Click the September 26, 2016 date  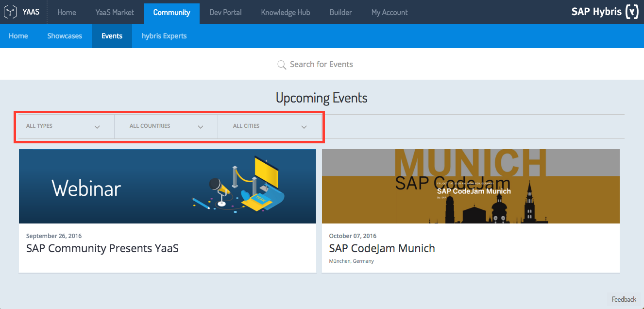click(54, 236)
